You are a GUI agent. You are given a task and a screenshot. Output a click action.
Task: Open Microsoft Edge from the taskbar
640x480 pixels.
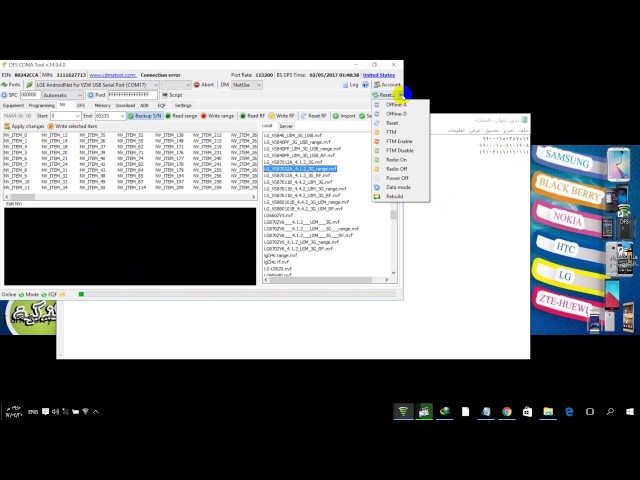(569, 412)
